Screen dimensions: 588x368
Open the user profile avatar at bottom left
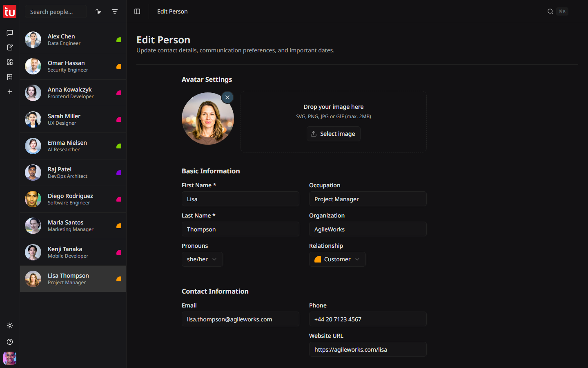click(10, 358)
